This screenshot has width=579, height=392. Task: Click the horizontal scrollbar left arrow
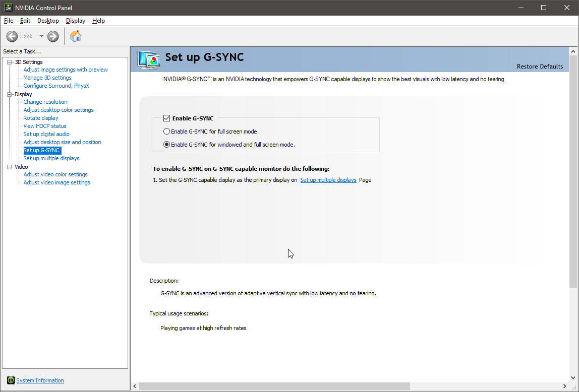[135, 386]
